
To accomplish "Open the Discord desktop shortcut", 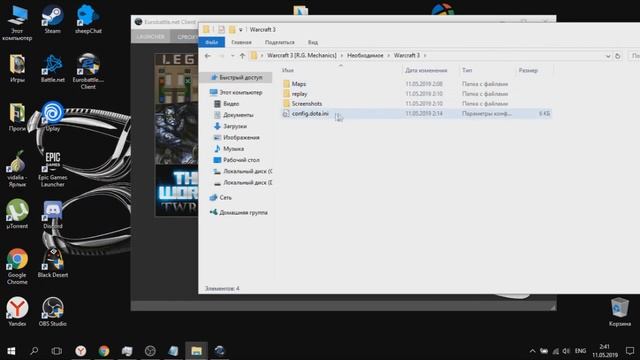I will [53, 213].
